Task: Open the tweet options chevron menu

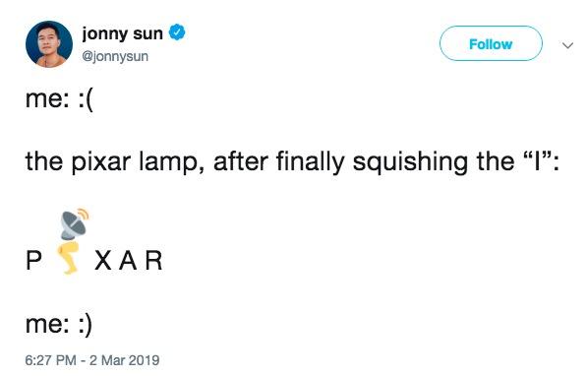Action: [567, 45]
